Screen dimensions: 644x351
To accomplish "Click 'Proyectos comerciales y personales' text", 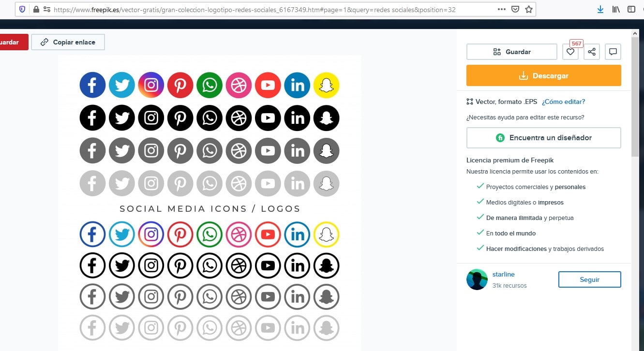I will click(x=536, y=187).
